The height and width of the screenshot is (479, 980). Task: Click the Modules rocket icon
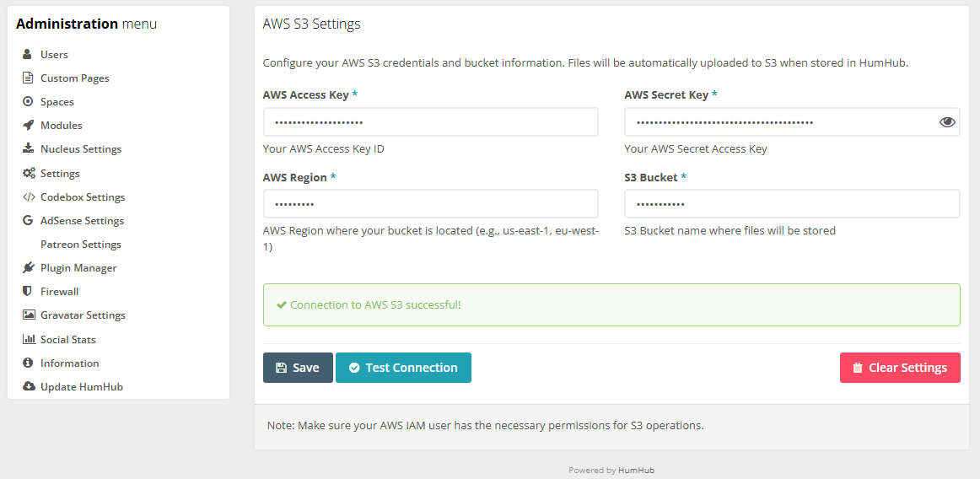[x=28, y=126]
